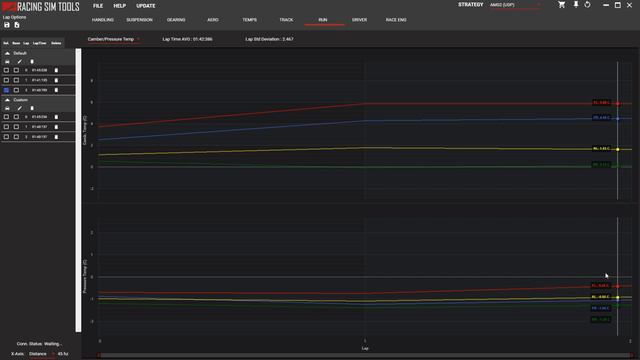Click the LapTime column header
640x360 pixels.
40,43
